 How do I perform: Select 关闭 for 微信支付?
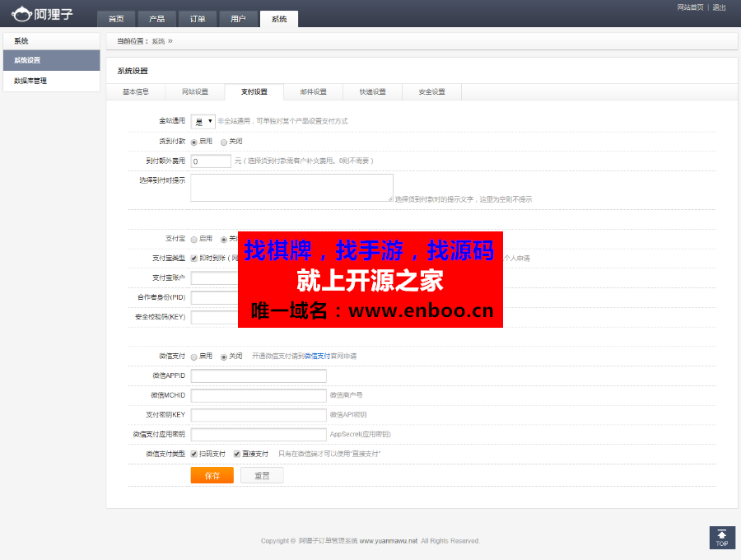[x=224, y=357]
